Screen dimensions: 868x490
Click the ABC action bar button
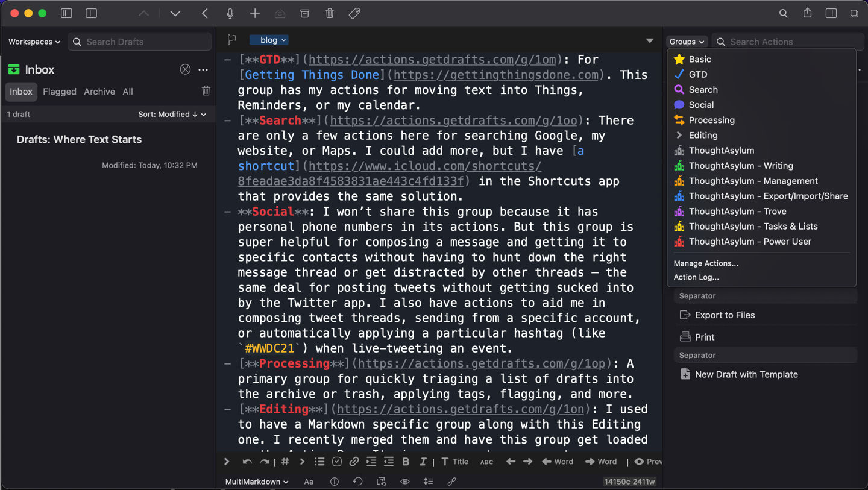(x=486, y=462)
